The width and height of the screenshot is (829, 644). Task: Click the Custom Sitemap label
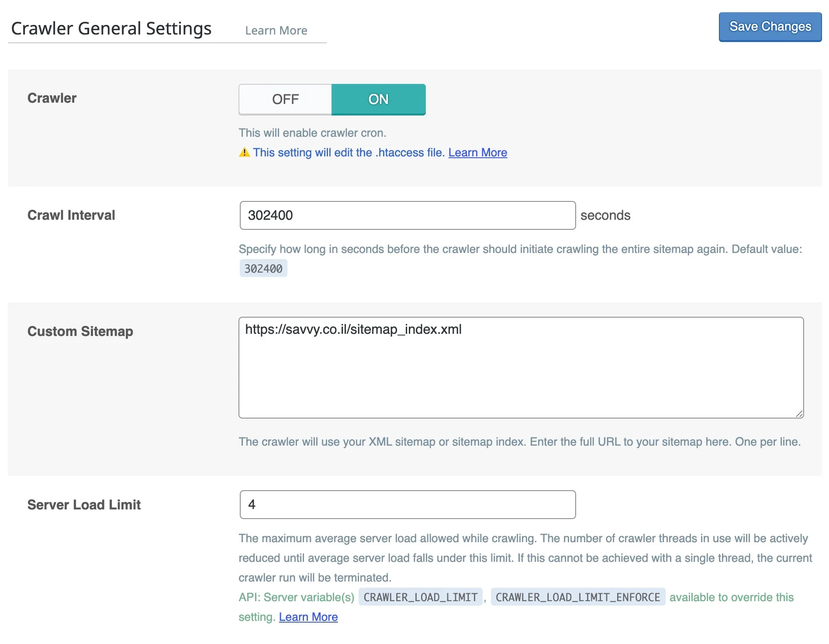click(80, 331)
